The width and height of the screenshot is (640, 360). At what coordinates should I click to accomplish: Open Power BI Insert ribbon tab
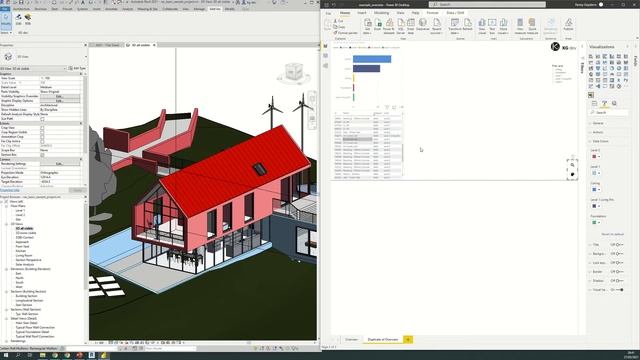click(x=362, y=13)
